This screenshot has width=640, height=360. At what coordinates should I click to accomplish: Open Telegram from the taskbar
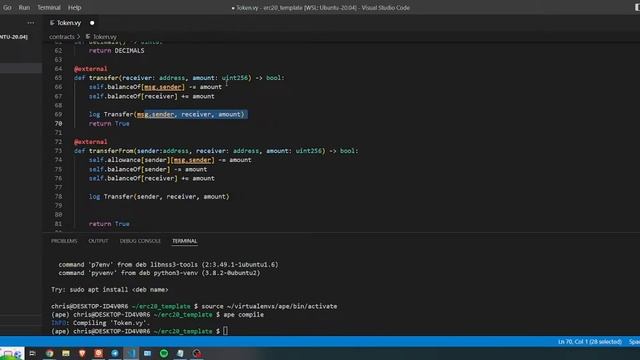point(115,353)
